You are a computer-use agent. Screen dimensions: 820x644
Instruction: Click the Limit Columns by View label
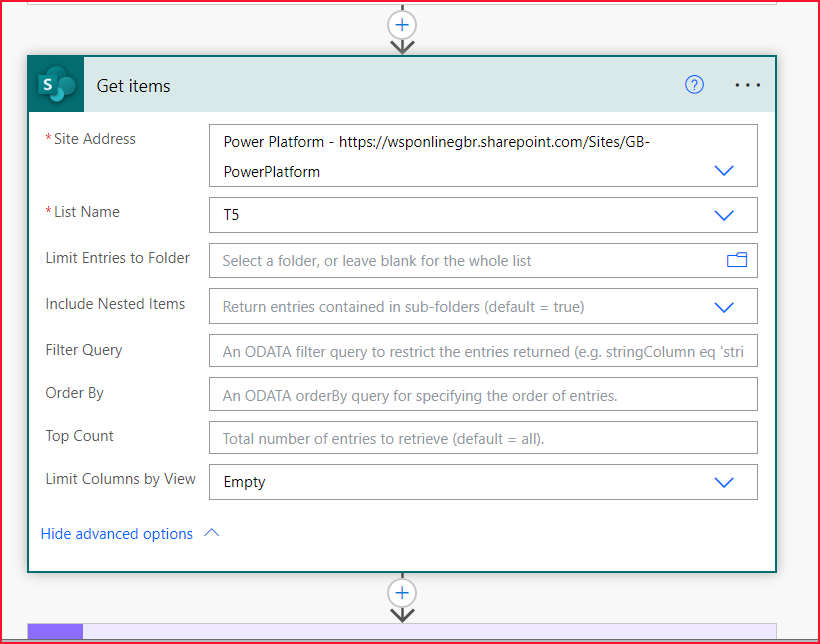coord(120,479)
